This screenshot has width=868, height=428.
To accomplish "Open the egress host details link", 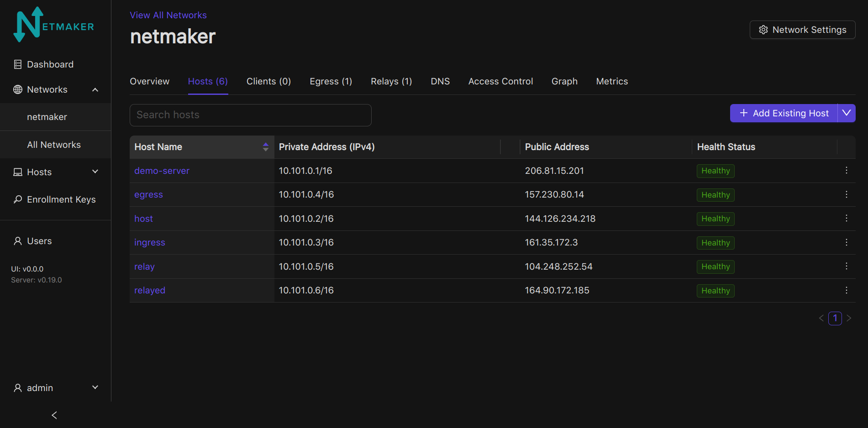I will (148, 194).
